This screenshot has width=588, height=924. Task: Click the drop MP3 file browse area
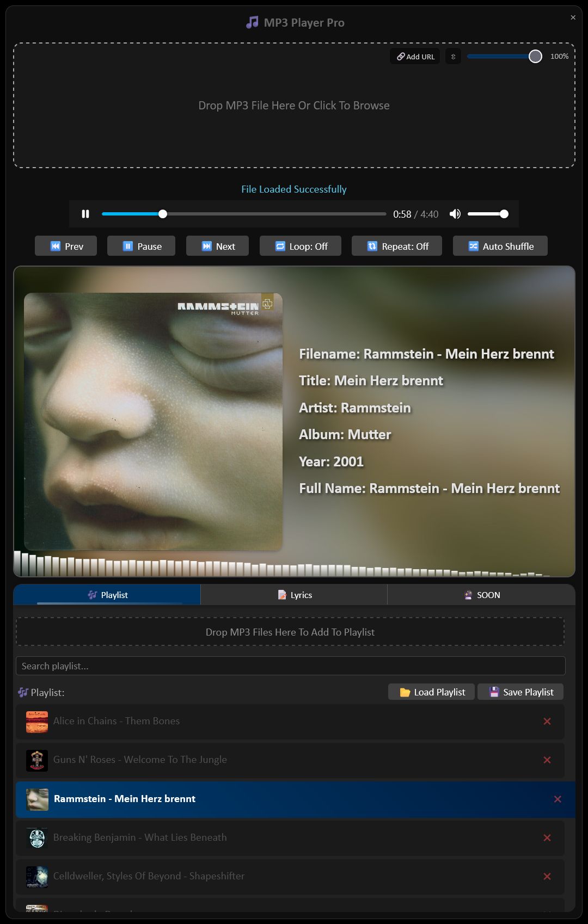294,106
